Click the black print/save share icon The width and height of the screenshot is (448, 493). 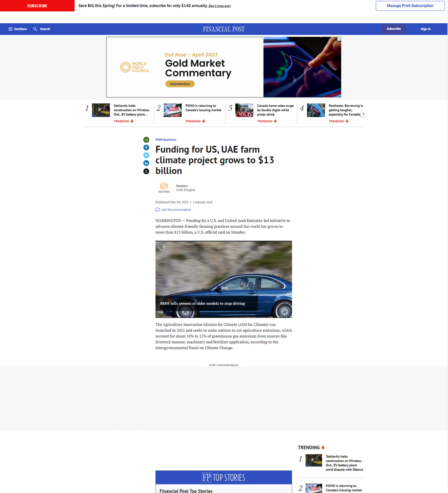click(x=146, y=171)
